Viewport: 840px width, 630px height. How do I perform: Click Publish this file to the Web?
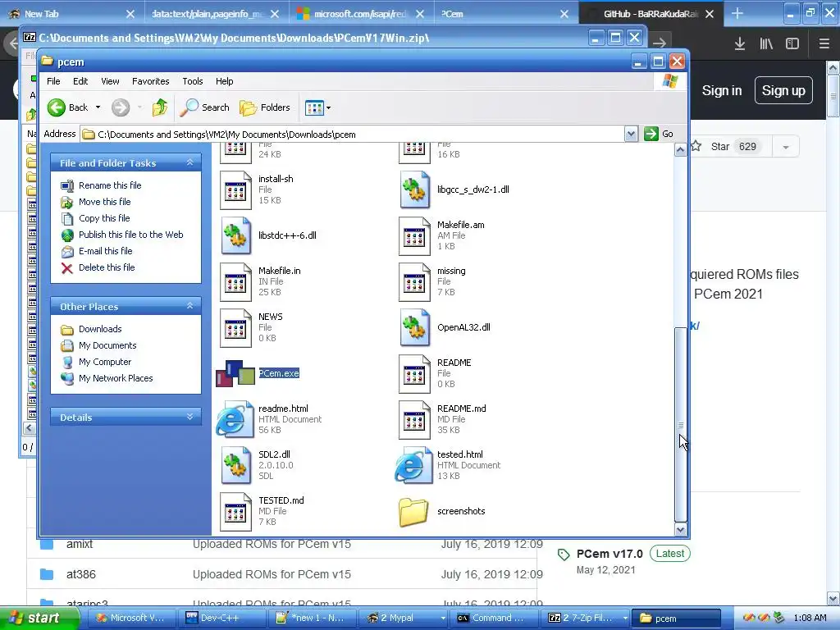tap(130, 235)
